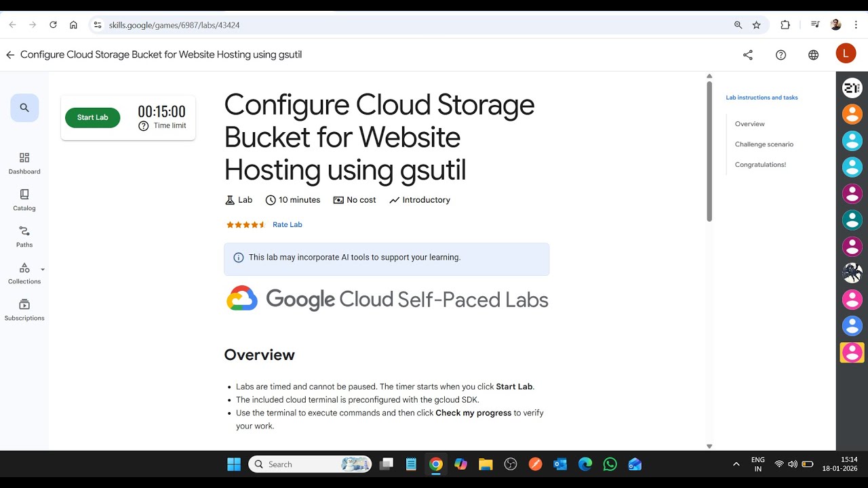Image resolution: width=868 pixels, height=488 pixels.
Task: Click the browser address bar URL
Action: (x=174, y=25)
